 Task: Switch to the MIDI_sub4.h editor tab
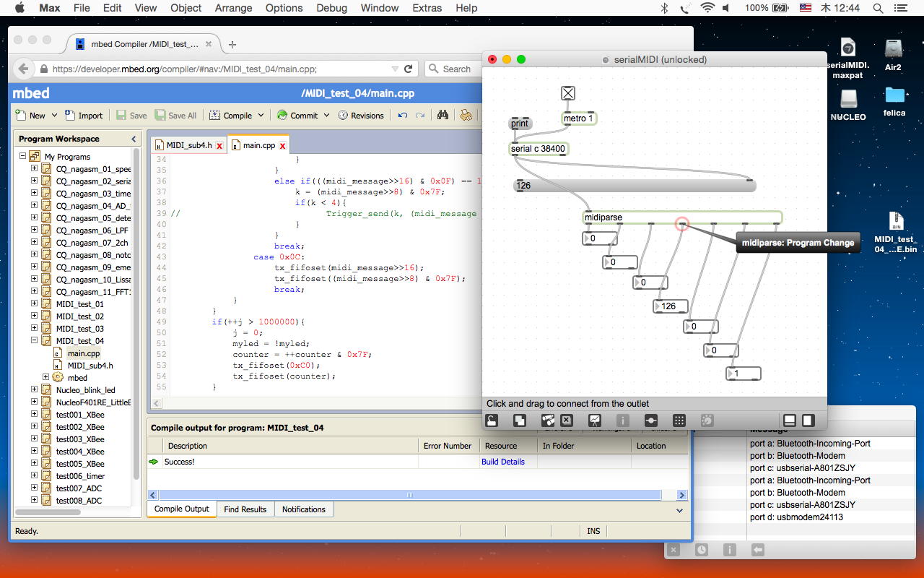click(188, 145)
